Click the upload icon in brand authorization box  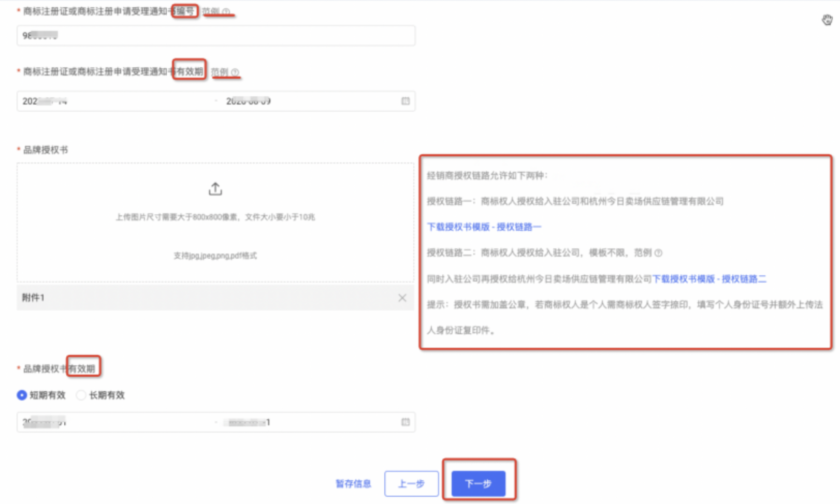pos(215,189)
